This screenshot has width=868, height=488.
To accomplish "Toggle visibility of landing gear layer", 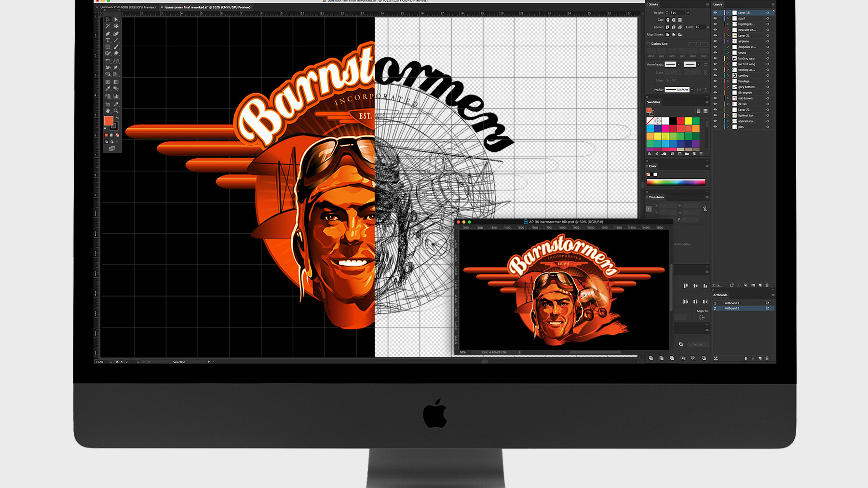I will click(x=715, y=58).
